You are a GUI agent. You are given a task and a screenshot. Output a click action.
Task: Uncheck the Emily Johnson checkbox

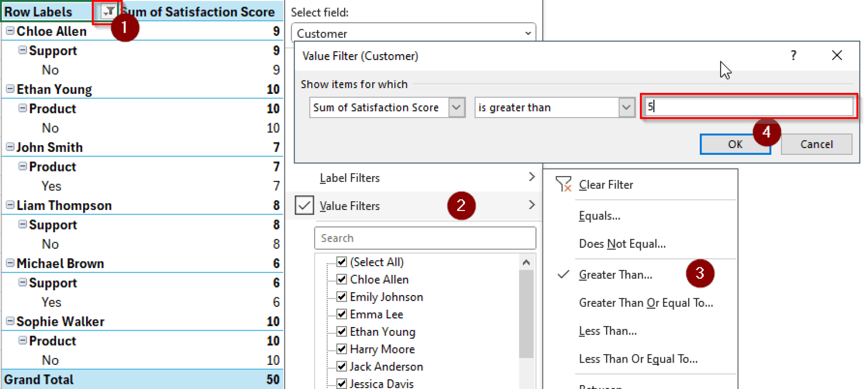(x=341, y=297)
